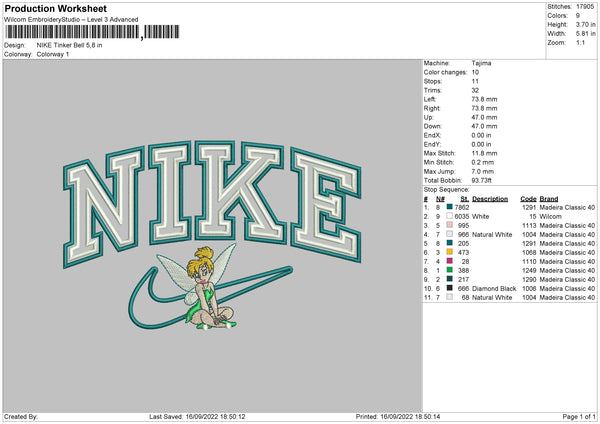Select the Min Stitch value 0.2 mm
Viewport: 600px width, 424px height.
pyautogui.click(x=483, y=162)
